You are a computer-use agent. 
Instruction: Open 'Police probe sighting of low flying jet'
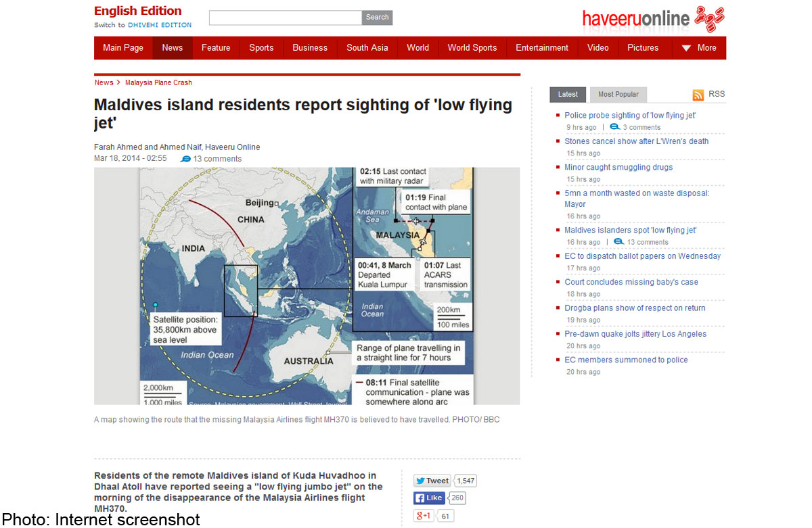tap(630, 116)
